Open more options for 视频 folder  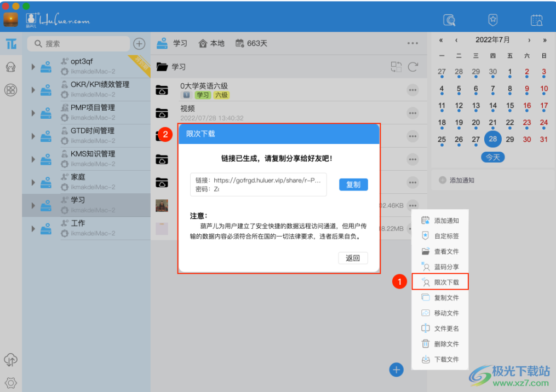tap(412, 113)
